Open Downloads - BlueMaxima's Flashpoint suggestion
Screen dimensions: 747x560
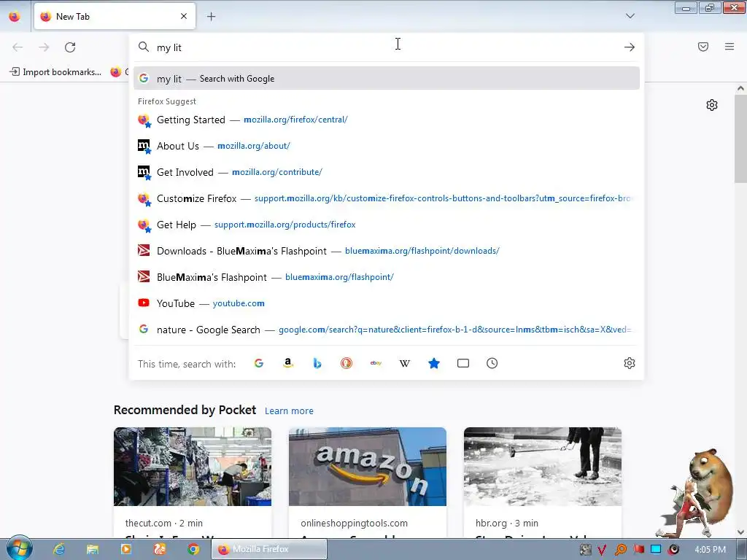387,251
